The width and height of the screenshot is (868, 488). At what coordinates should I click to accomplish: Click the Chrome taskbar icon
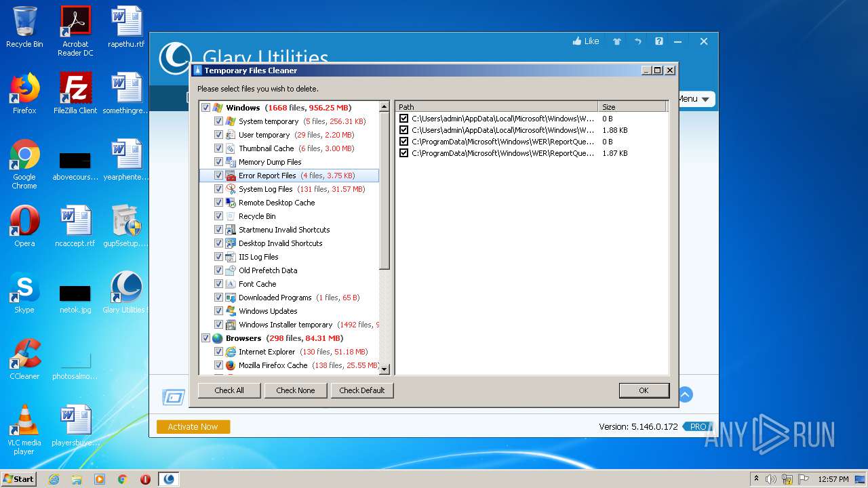[123, 479]
